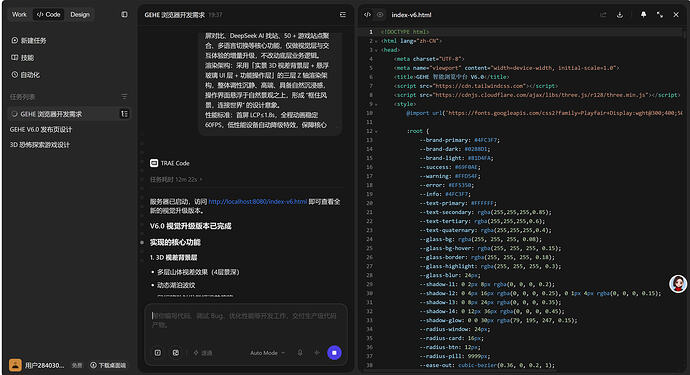
Task: Fold the :root block on line 12
Action: click(x=376, y=131)
